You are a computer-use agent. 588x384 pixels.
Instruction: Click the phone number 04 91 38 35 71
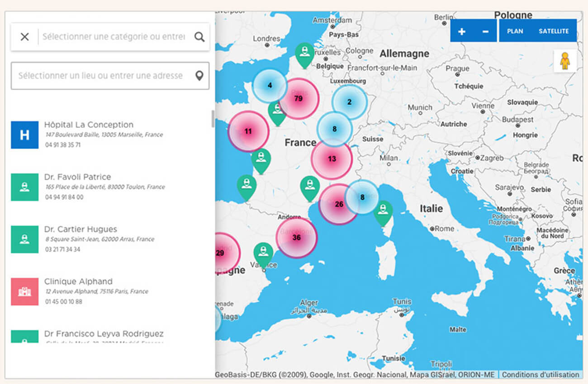click(x=63, y=145)
